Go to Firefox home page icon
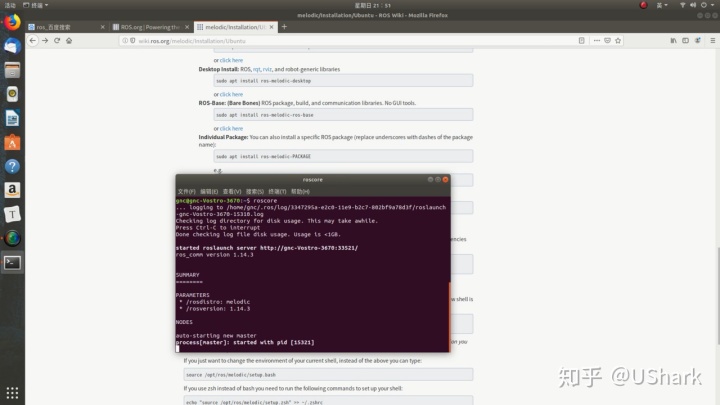This screenshot has height=405, width=720. coord(69,40)
